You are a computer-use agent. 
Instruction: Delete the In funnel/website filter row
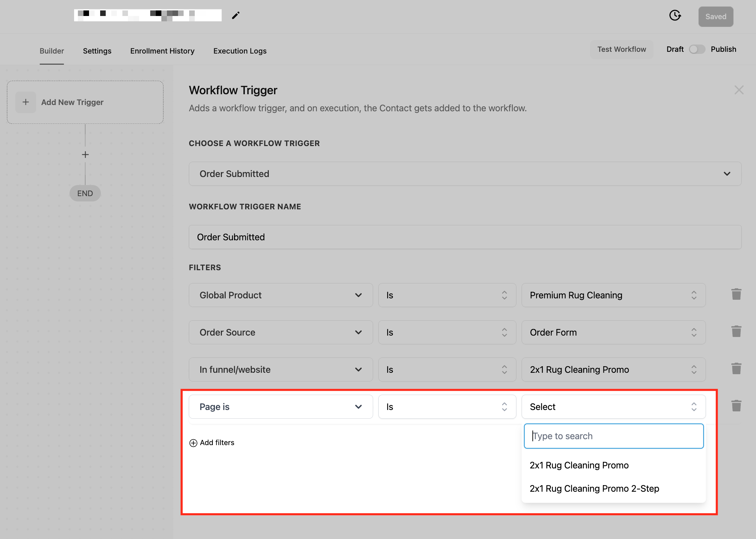tap(736, 369)
